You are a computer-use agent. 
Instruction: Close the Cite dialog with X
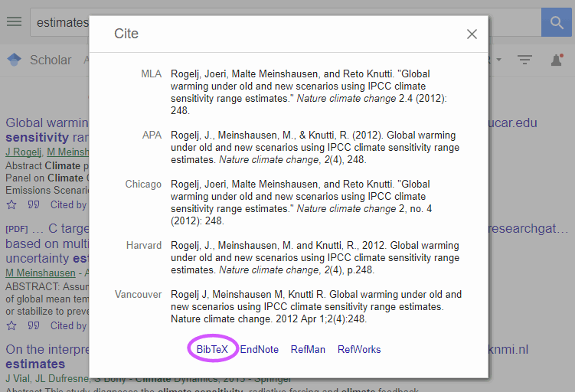(472, 34)
